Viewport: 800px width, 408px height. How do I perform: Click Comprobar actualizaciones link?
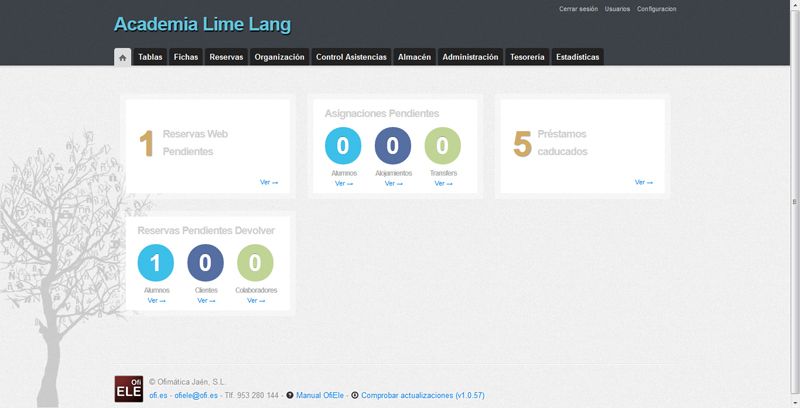coord(422,396)
